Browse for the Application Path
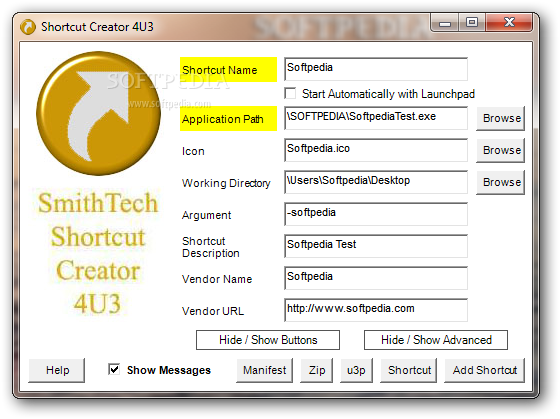The width and height of the screenshot is (560, 419). pos(500,118)
